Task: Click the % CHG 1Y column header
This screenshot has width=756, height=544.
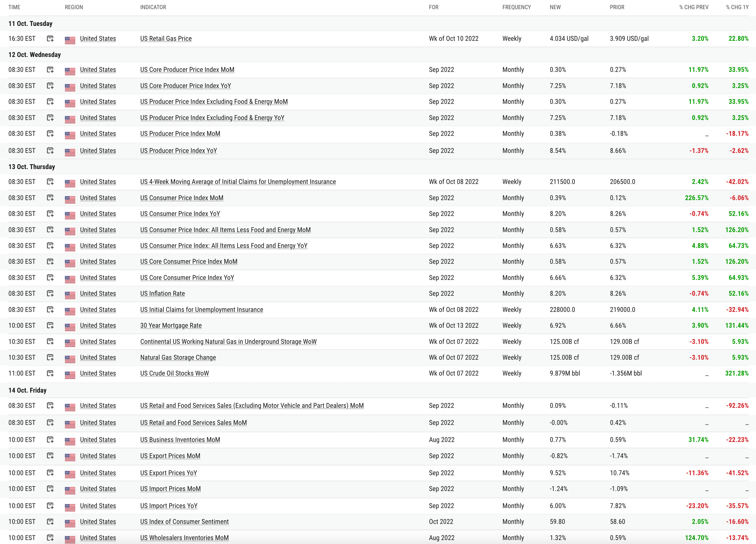Action: [737, 7]
